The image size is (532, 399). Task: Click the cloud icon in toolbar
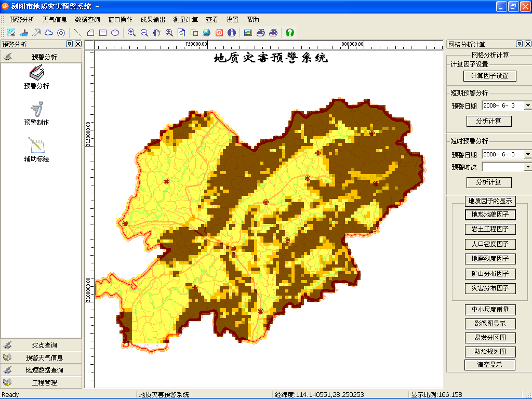pos(49,32)
